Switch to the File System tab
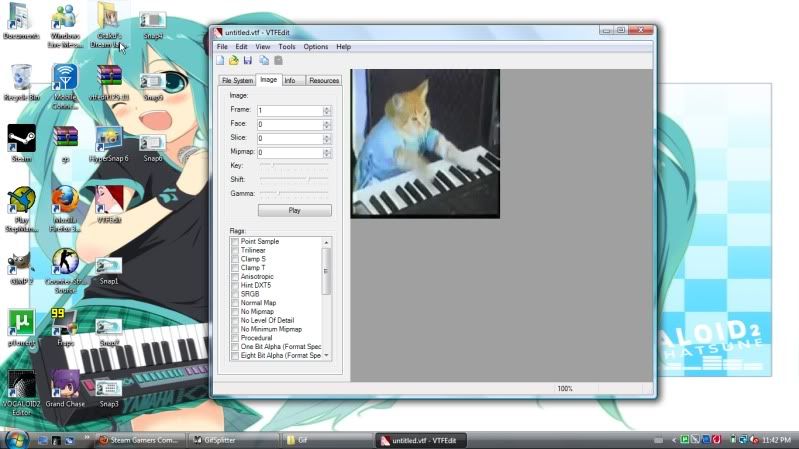 [237, 80]
